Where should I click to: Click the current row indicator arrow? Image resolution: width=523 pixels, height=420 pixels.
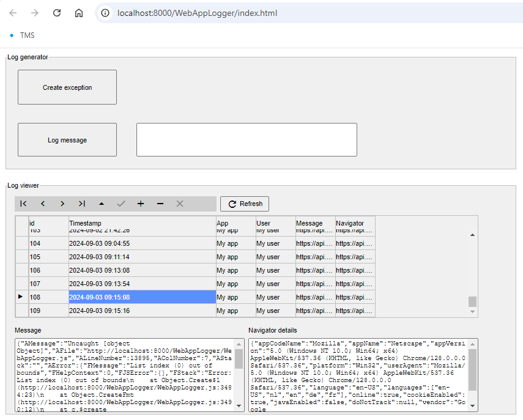pos(20,297)
